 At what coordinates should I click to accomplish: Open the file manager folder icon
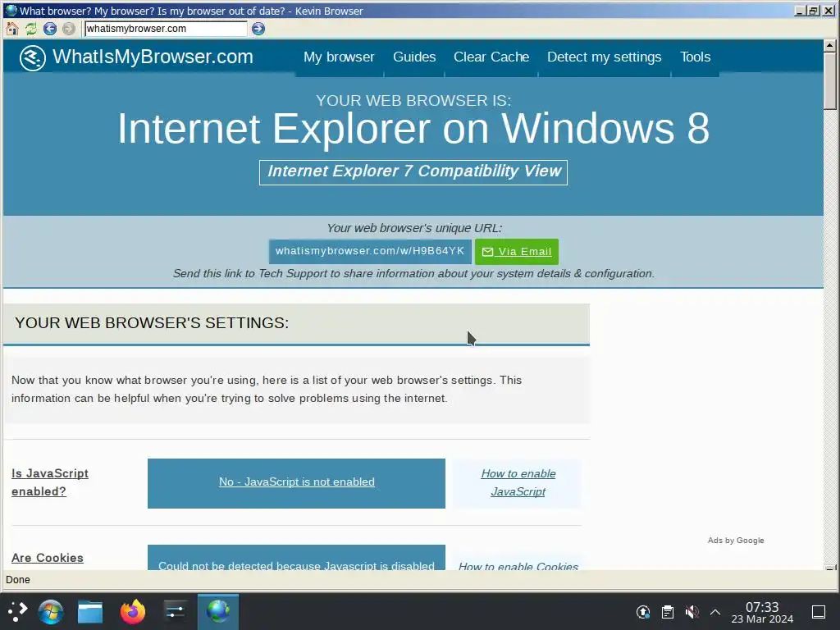click(90, 611)
